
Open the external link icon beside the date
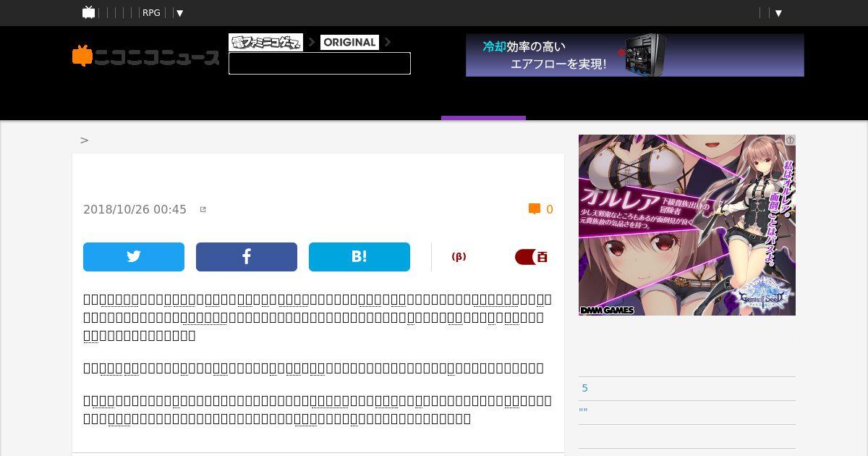click(x=203, y=209)
